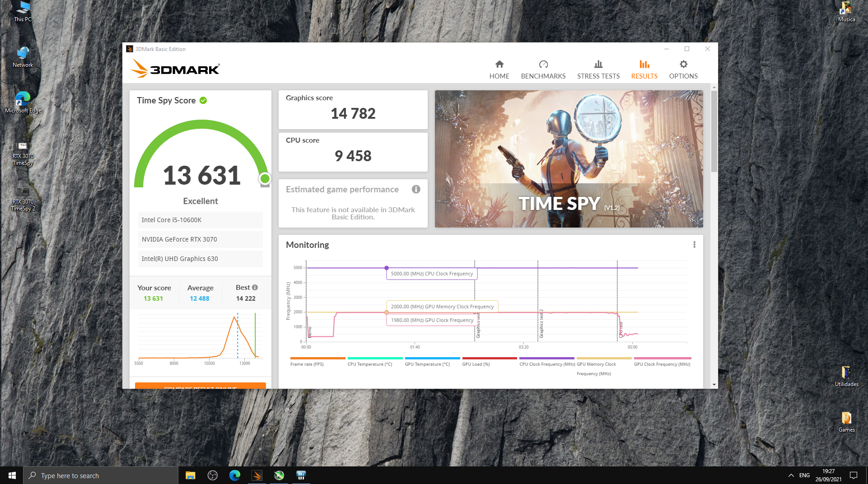Select the Microsoft Edge desktop shortcut

[23, 102]
